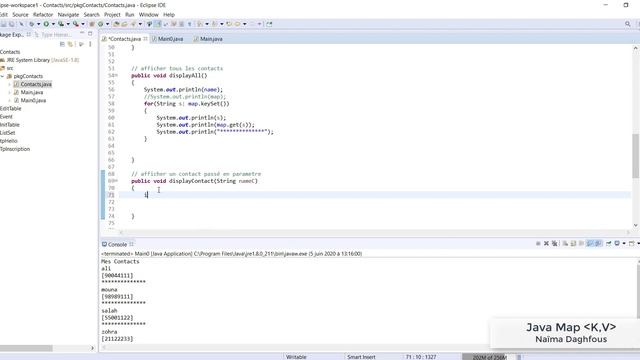640x360 pixels.
Task: Click the Save icon in the main toolbar
Action: (4, 24)
